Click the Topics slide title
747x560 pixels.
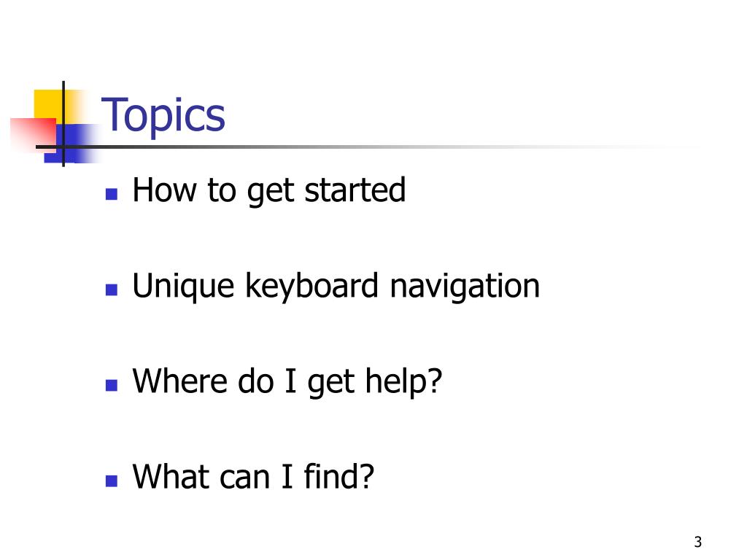coord(163,114)
